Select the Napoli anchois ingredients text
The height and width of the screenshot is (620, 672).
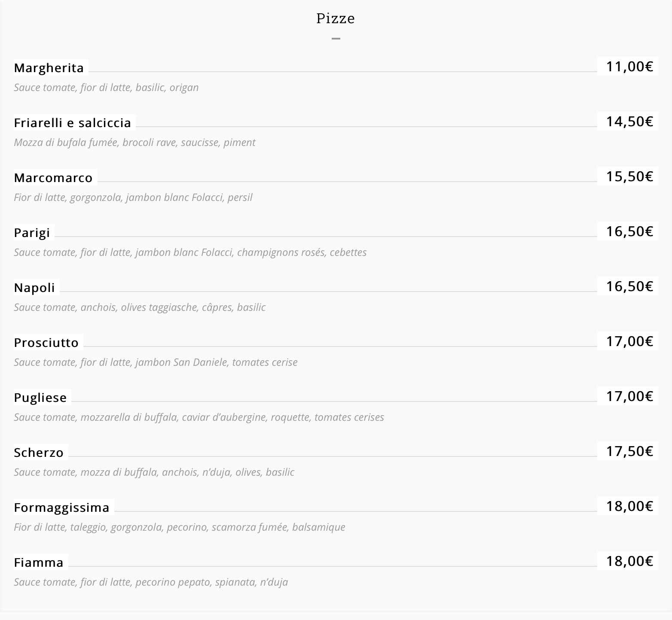click(x=140, y=307)
